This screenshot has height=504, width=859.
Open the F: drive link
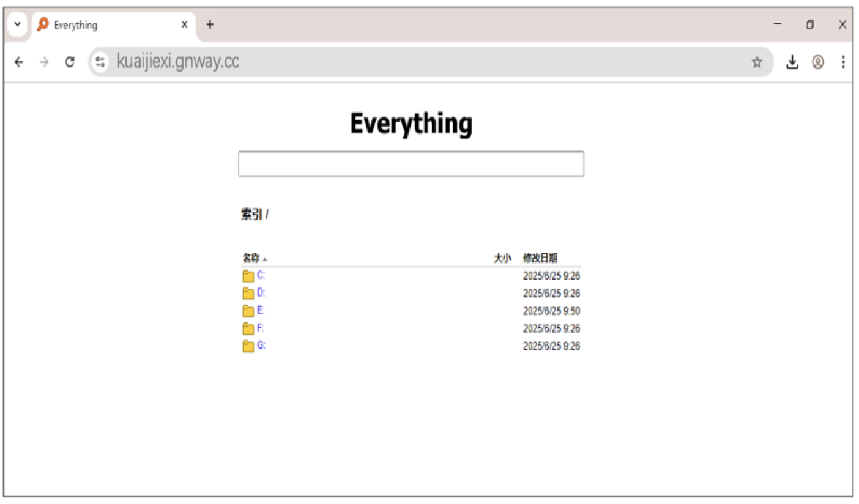pos(261,328)
